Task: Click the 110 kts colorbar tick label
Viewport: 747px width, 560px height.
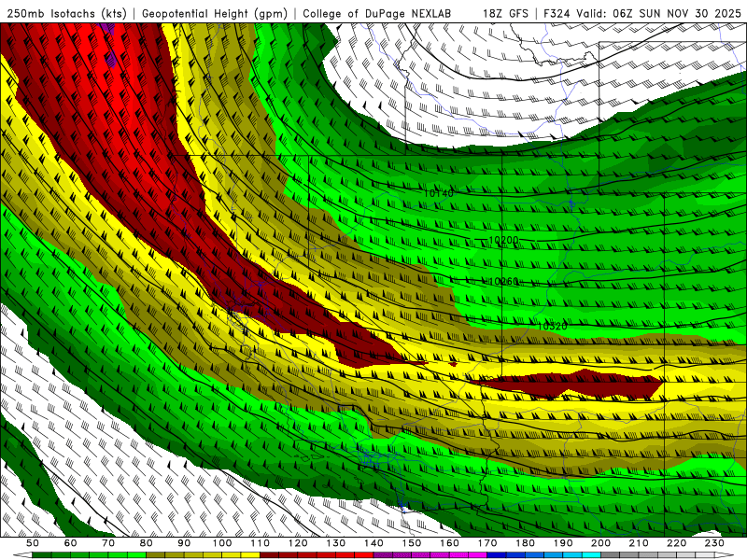Action: pyautogui.click(x=260, y=543)
